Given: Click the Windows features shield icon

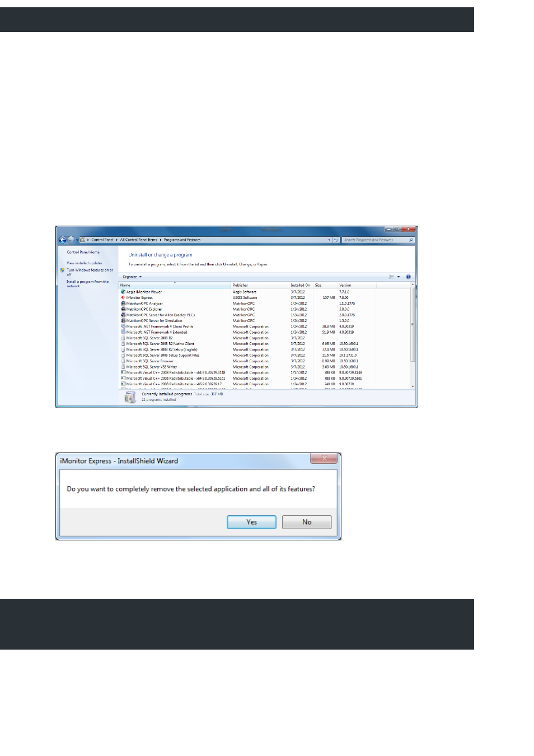Looking at the screenshot, I should pos(62,270).
